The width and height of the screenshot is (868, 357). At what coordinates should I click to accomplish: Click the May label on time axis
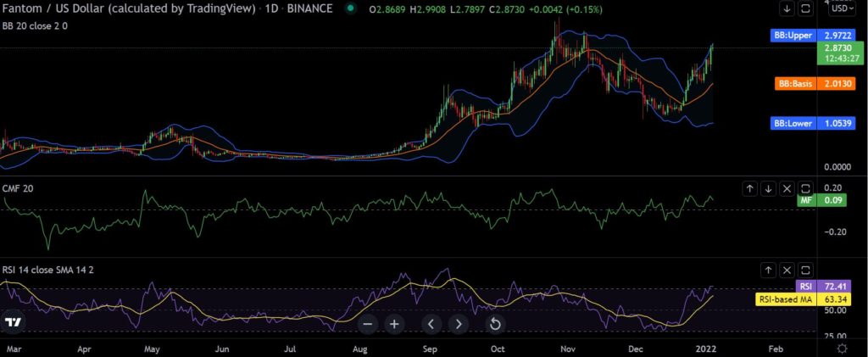pos(152,349)
